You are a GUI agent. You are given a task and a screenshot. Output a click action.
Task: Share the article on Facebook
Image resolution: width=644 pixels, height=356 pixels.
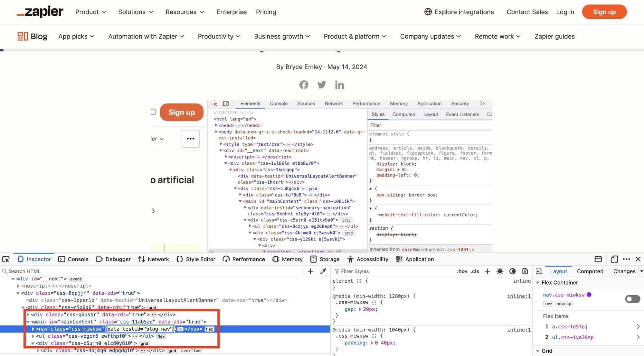(303, 85)
